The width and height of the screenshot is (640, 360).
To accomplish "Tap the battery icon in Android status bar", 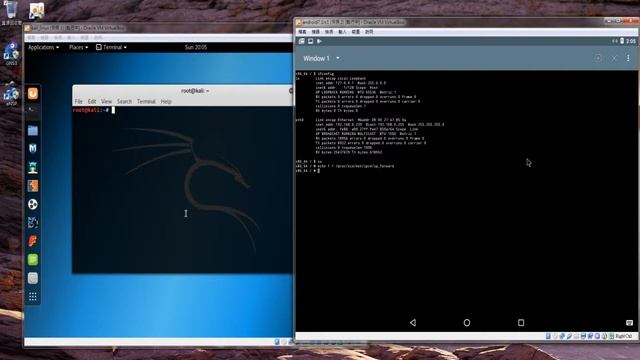I will click(x=622, y=41).
